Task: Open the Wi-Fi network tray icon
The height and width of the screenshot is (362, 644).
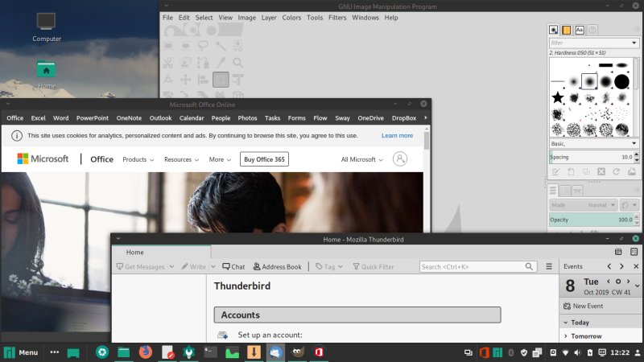Action: coord(566,352)
